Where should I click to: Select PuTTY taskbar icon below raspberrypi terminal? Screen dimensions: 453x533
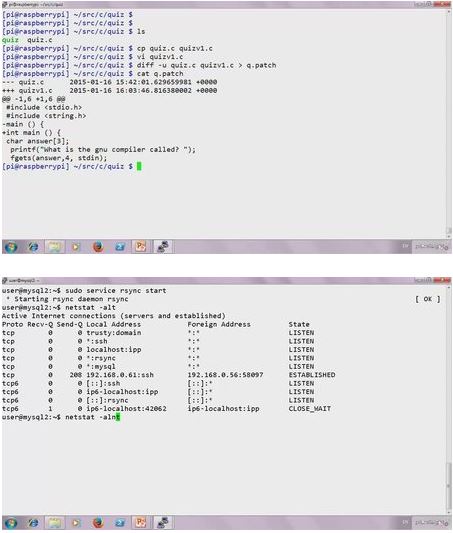(x=163, y=247)
